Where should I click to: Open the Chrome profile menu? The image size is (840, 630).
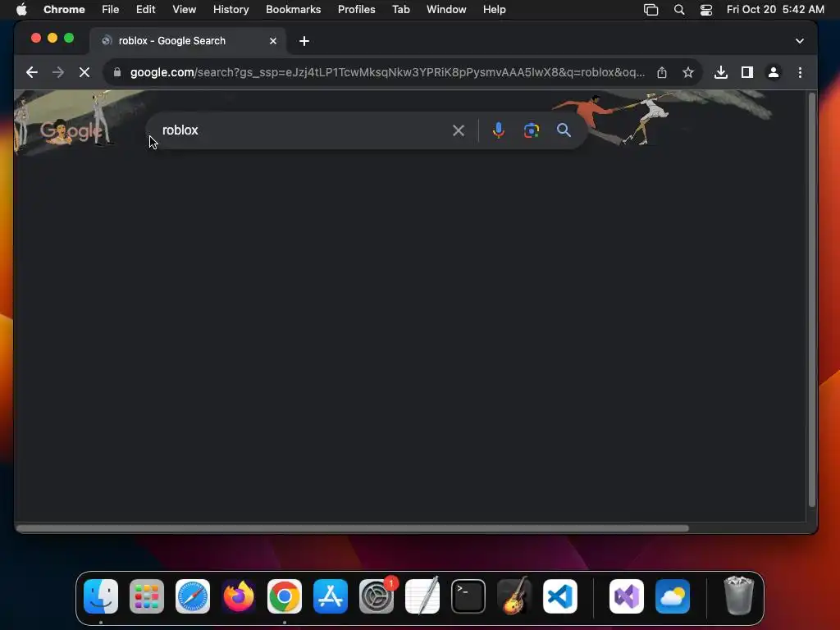pos(774,72)
